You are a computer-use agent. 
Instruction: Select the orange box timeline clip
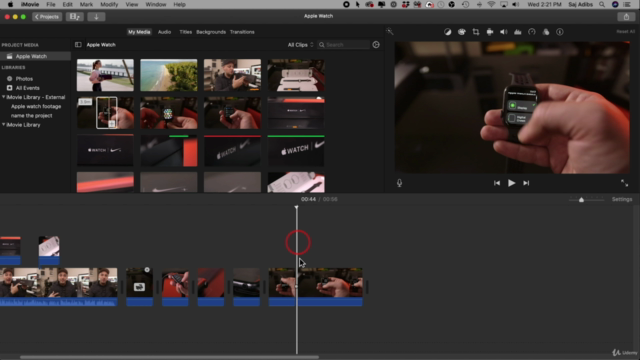[x=211, y=287]
